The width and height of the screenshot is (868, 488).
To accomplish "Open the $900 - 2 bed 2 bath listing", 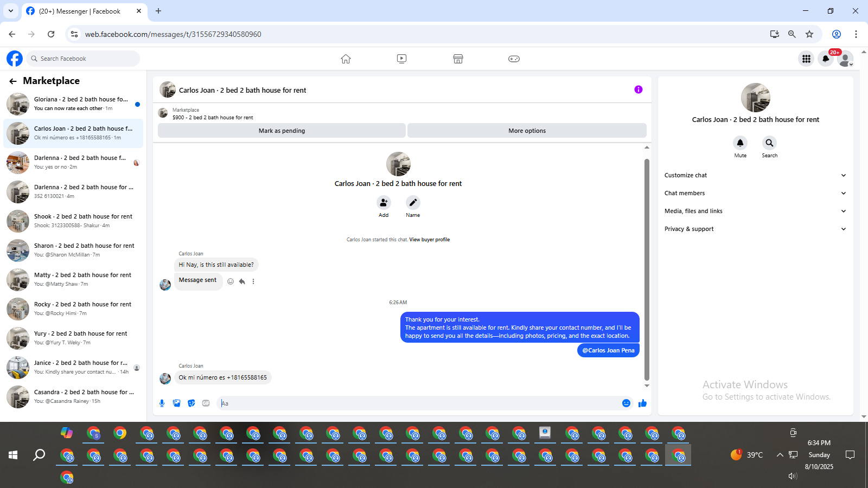I will tap(213, 117).
